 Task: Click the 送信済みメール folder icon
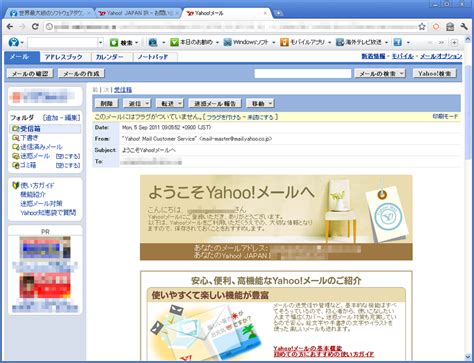click(15, 147)
